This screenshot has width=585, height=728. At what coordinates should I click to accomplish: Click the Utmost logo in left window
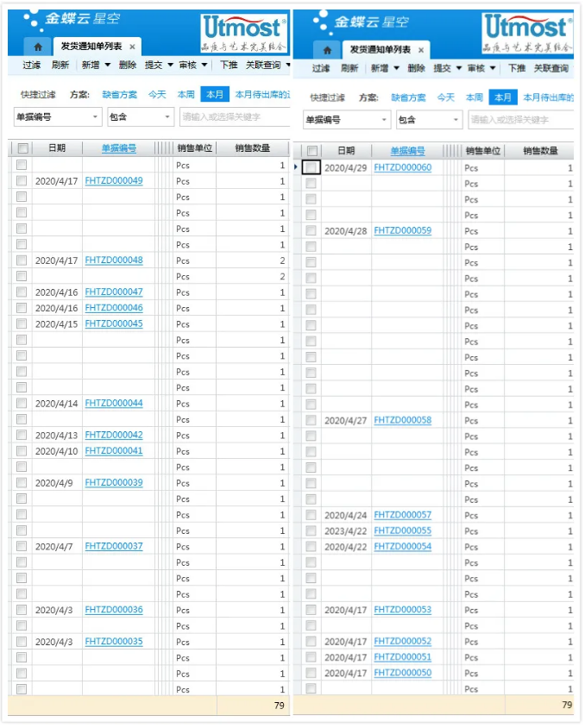(x=244, y=33)
